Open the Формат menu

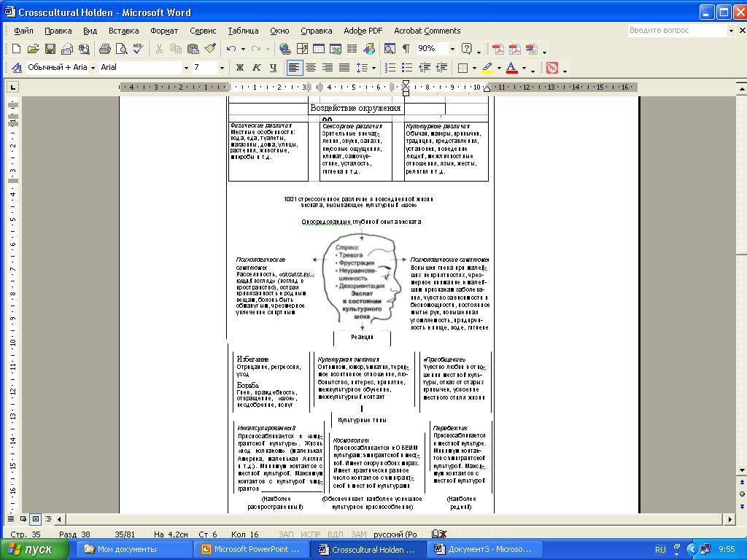(164, 31)
